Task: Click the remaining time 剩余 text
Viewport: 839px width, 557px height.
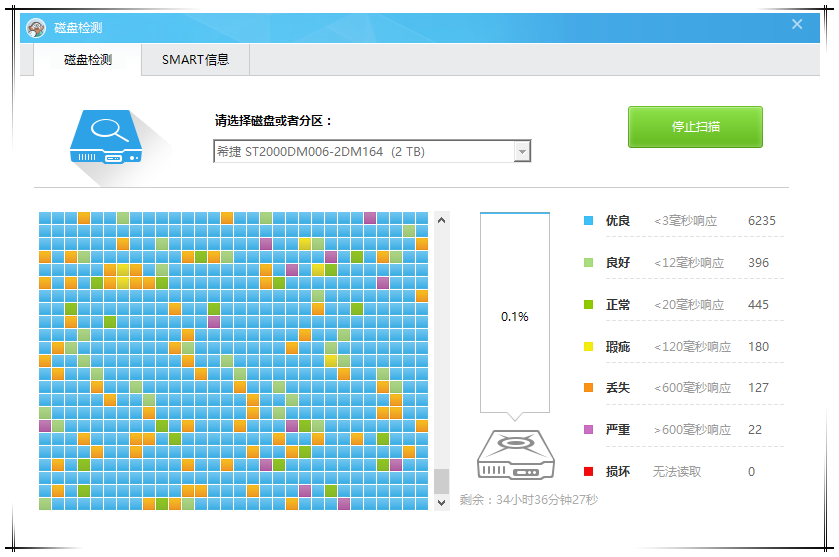Action: click(x=528, y=499)
